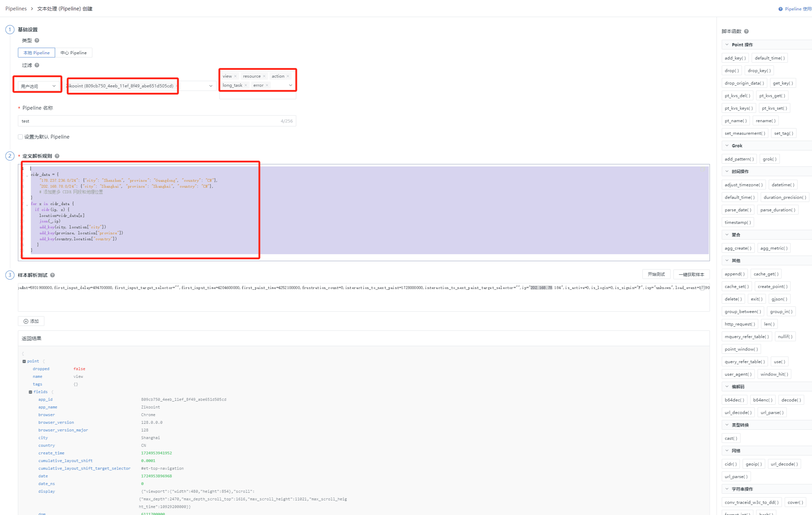This screenshot has height=515, width=812.
Task: Click 开始测试 button
Action: click(656, 274)
